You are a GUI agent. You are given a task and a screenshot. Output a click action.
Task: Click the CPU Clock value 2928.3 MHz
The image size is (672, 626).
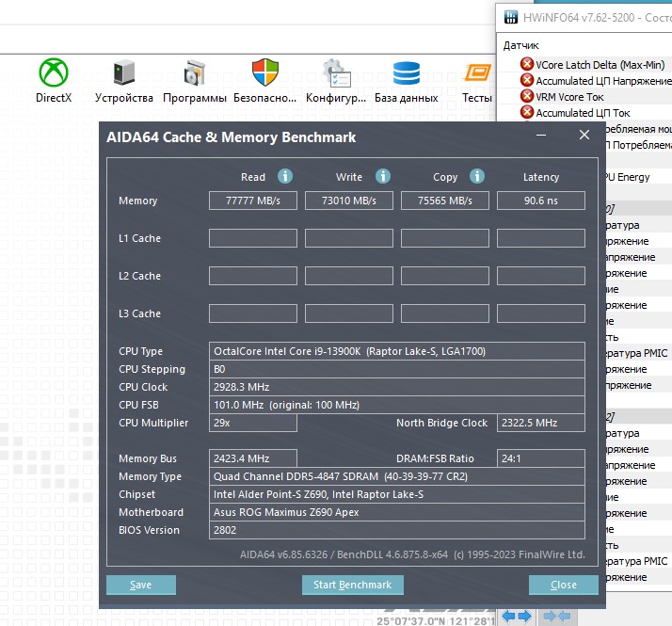[397, 387]
